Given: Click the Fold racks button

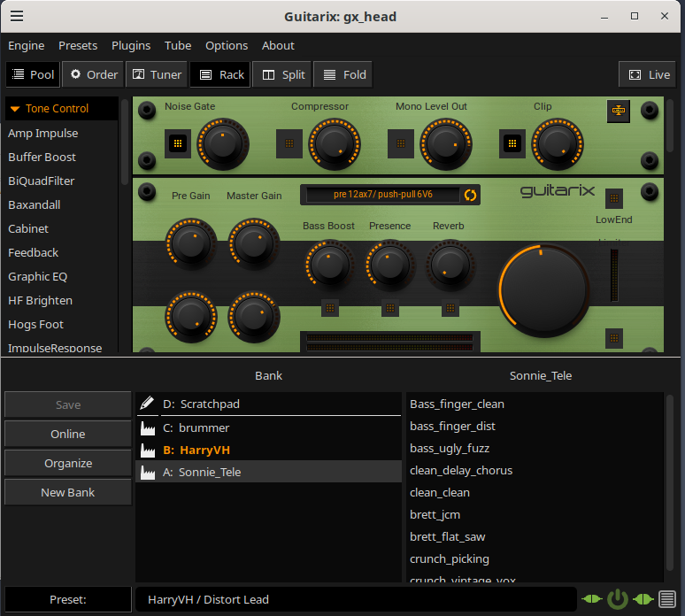Looking at the screenshot, I should [344, 74].
